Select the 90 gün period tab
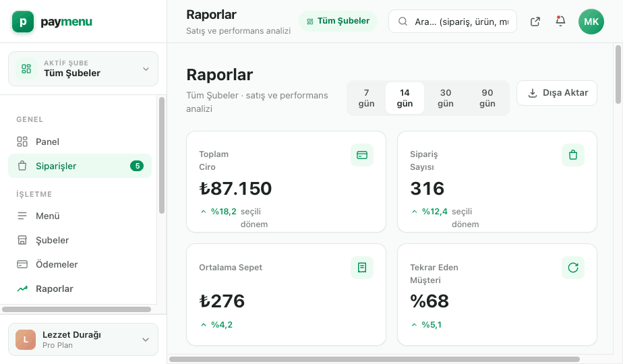The image size is (623, 364). [487, 98]
